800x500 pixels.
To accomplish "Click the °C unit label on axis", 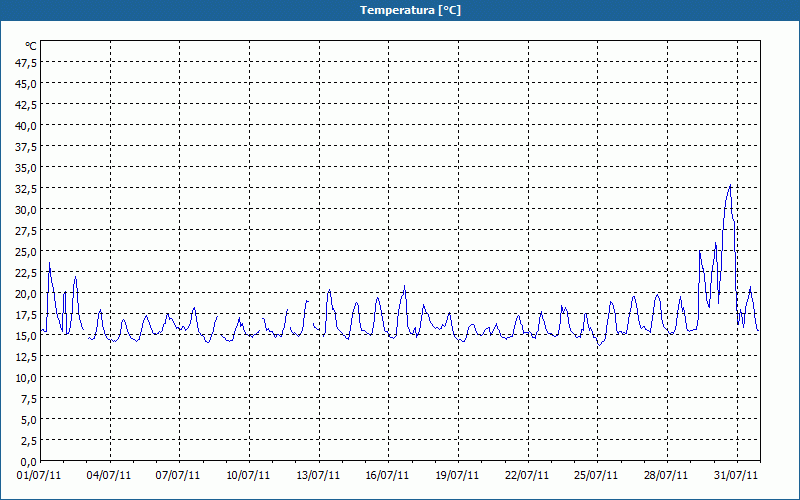I will click(31, 46).
